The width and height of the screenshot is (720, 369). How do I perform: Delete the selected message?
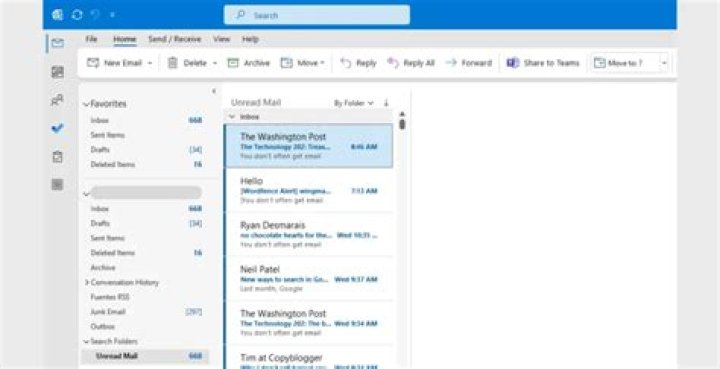[x=187, y=63]
